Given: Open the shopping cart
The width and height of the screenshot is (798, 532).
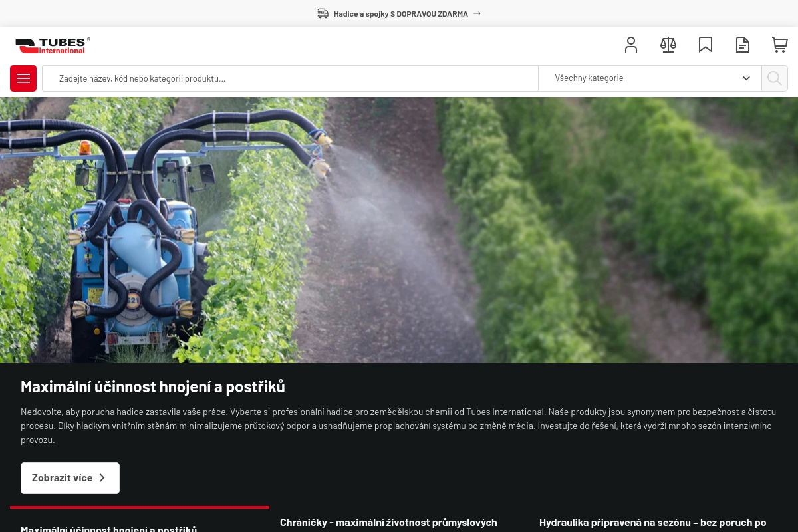Looking at the screenshot, I should pyautogui.click(x=779, y=45).
